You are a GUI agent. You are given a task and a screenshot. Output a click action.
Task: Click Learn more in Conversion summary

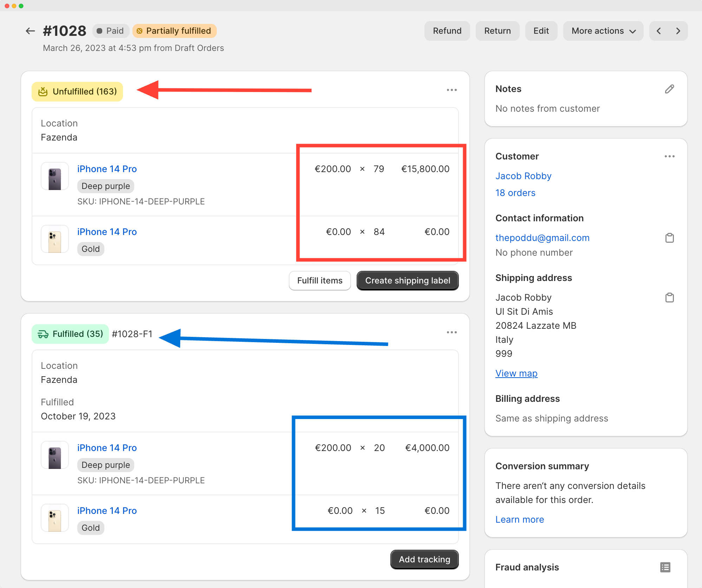[520, 519]
